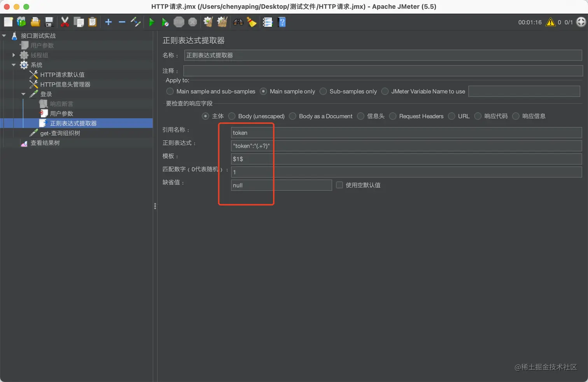
Task: Select the disabled 用户参数 under test plan
Action: pyautogui.click(x=42, y=46)
